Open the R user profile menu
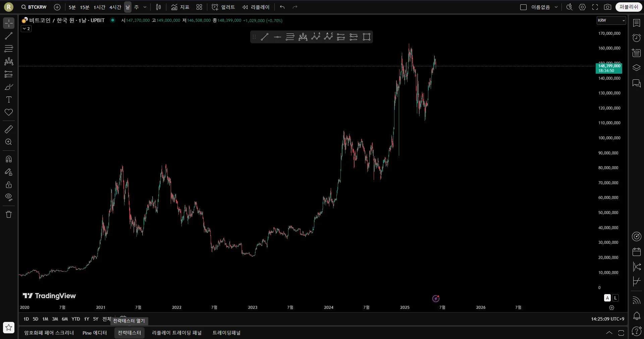 (x=9, y=7)
